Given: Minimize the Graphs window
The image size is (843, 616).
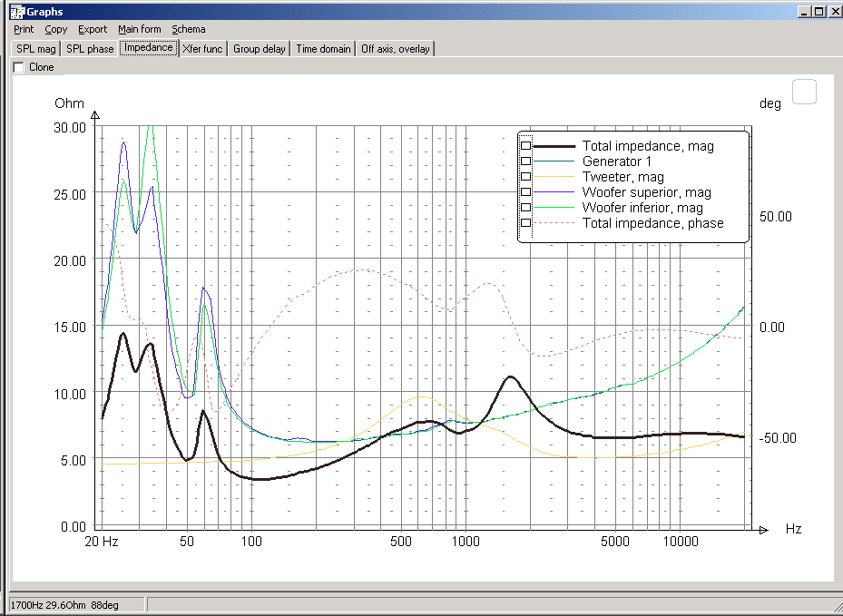Looking at the screenshot, I should (x=804, y=11).
